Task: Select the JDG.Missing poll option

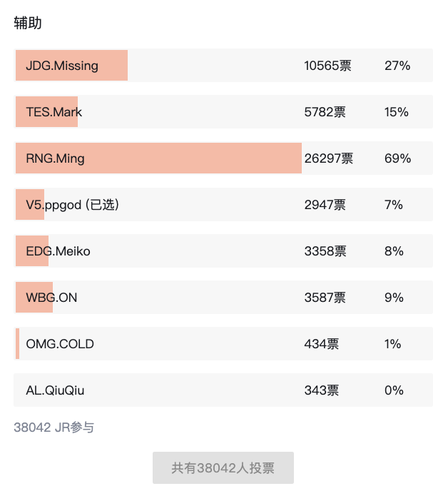Action: pos(62,66)
